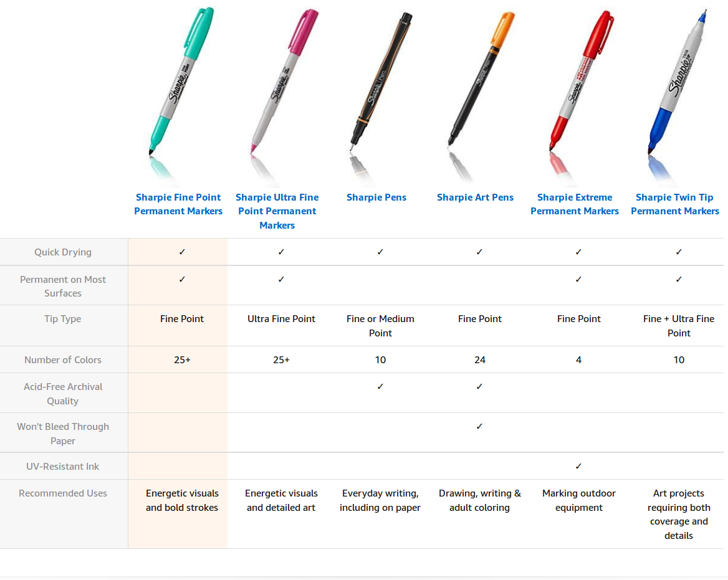Click the 'Everyday writing, including on paper' cell

(380, 500)
